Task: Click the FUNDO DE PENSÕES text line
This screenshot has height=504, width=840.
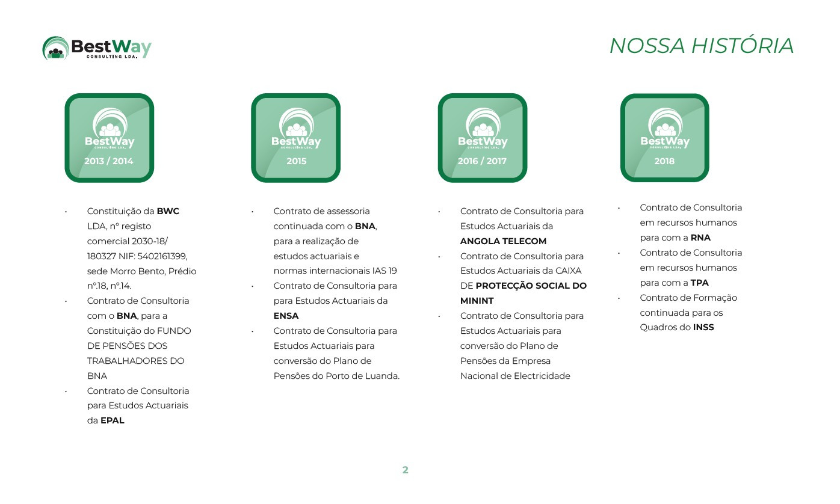Action: 138,331
